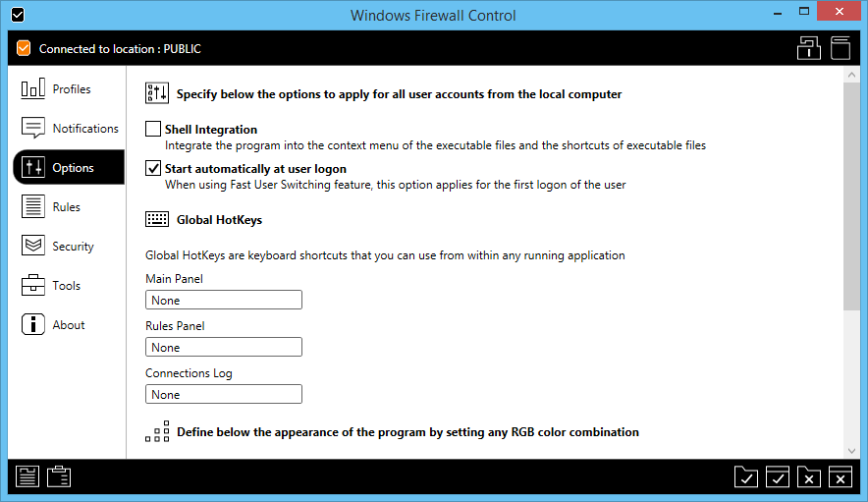Screen dimensions: 868x502
Task: Close the Windows Firewall Control window
Action: pos(840,12)
